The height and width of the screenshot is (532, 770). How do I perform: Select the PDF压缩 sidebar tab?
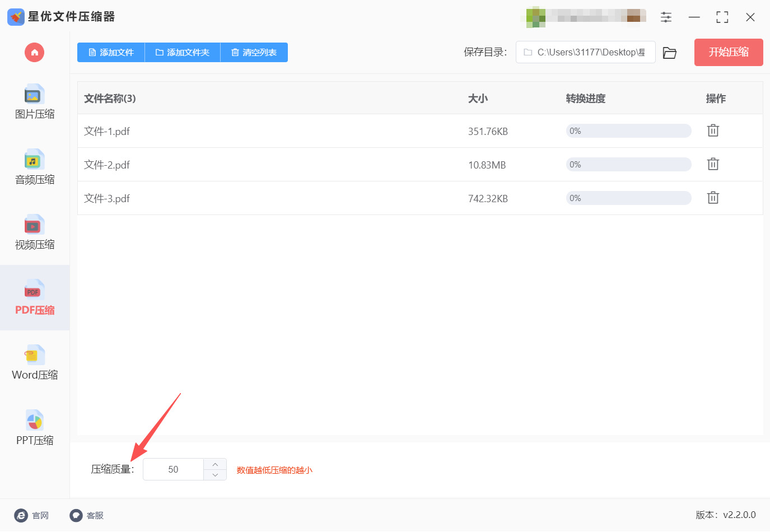(35, 298)
